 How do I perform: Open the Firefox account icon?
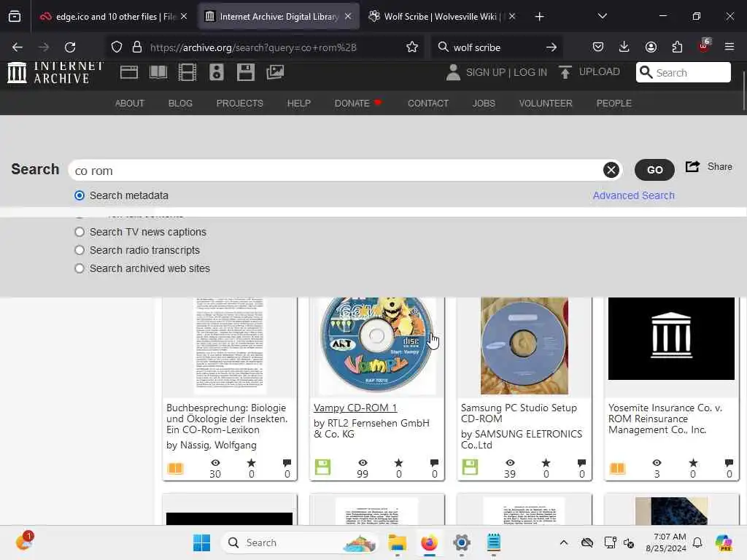pyautogui.click(x=651, y=47)
